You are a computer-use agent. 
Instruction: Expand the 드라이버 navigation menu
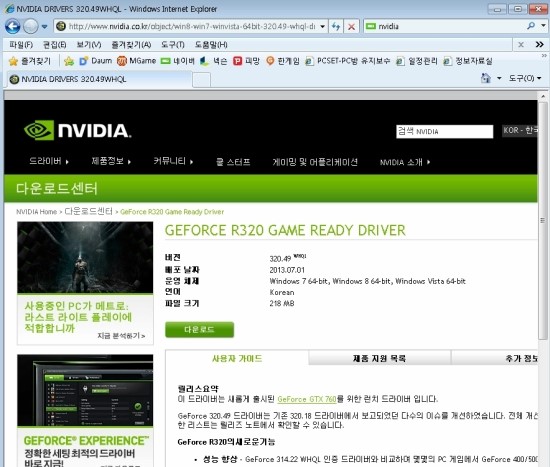tap(49, 161)
